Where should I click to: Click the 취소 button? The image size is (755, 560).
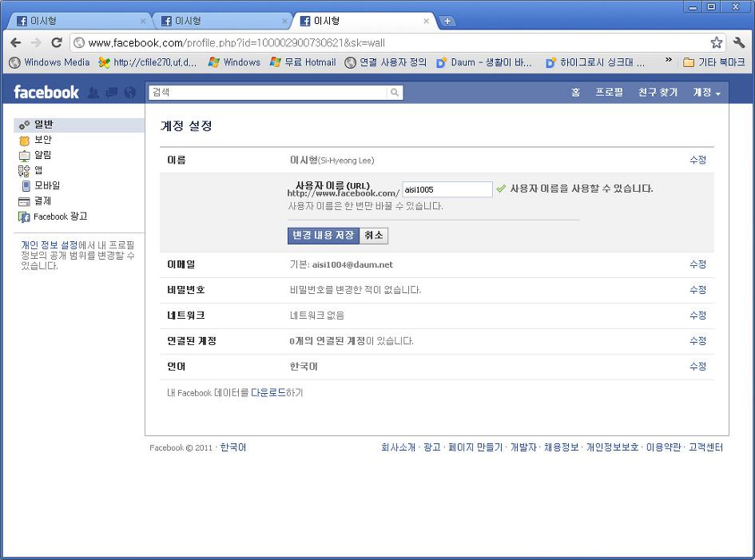374,236
